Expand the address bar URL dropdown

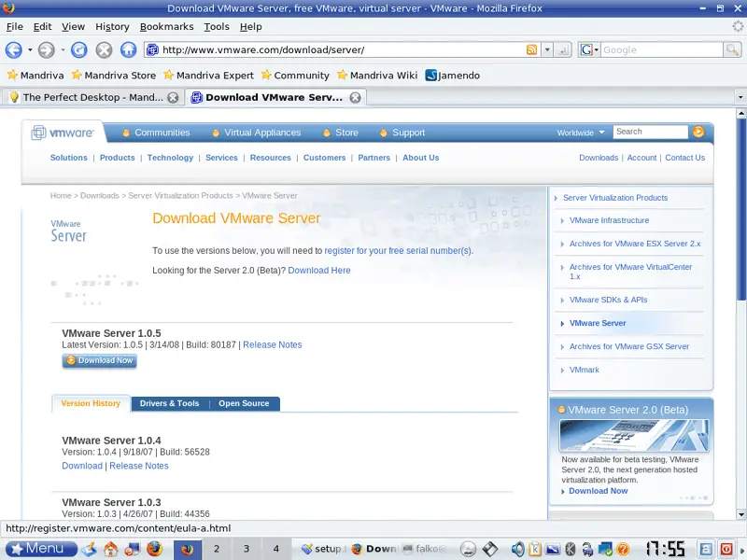547,49
